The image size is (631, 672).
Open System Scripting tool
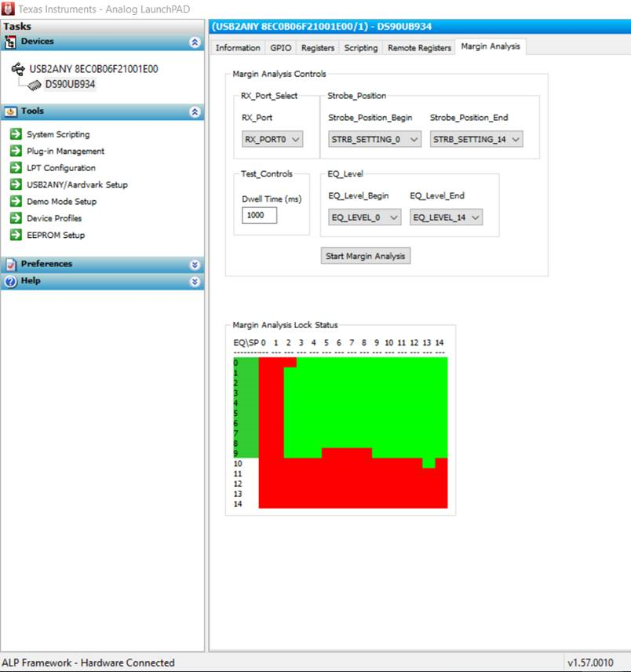(58, 134)
